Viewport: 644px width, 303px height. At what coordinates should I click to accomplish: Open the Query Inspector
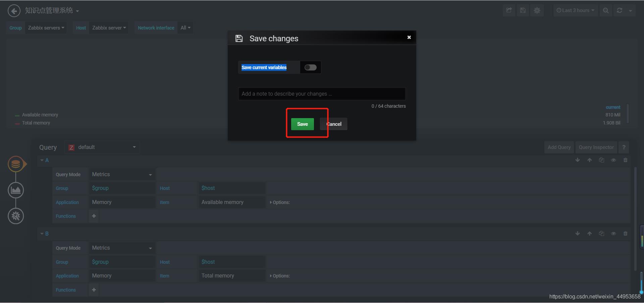click(x=596, y=147)
